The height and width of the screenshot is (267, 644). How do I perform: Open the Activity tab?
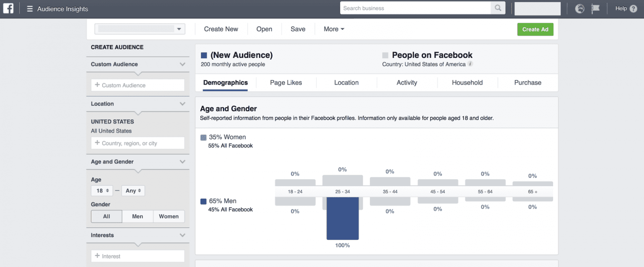(407, 83)
